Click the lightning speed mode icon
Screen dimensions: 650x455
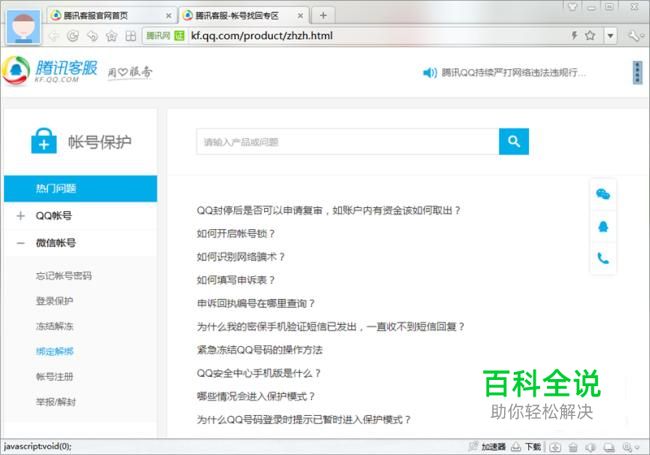click(x=574, y=36)
